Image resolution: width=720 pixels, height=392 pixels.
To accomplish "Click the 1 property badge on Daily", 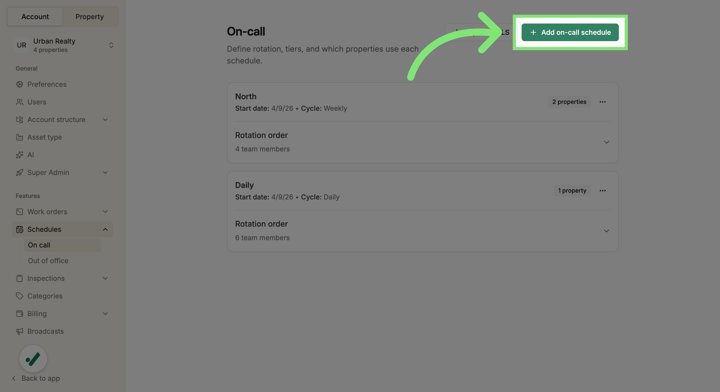I will (x=572, y=190).
